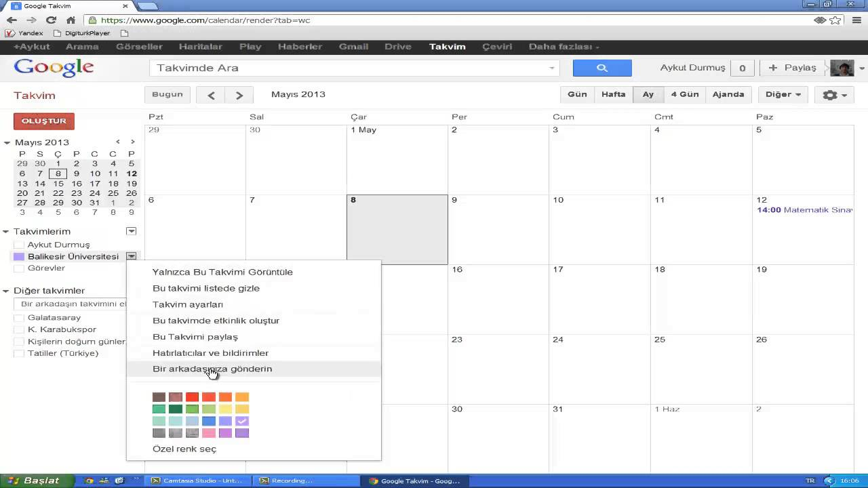Toggle Galatasaray calendar visibility
Image resolution: width=868 pixels, height=488 pixels.
tap(19, 318)
